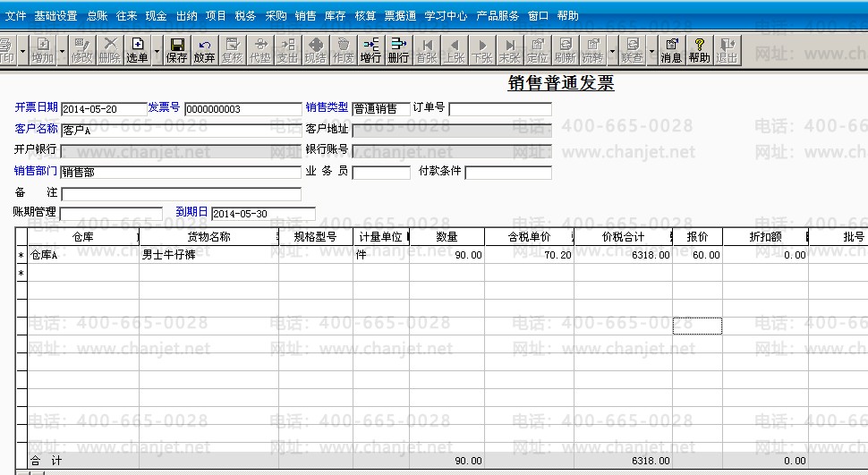
Task: Click the 付款条件 input field
Action: tap(508, 173)
